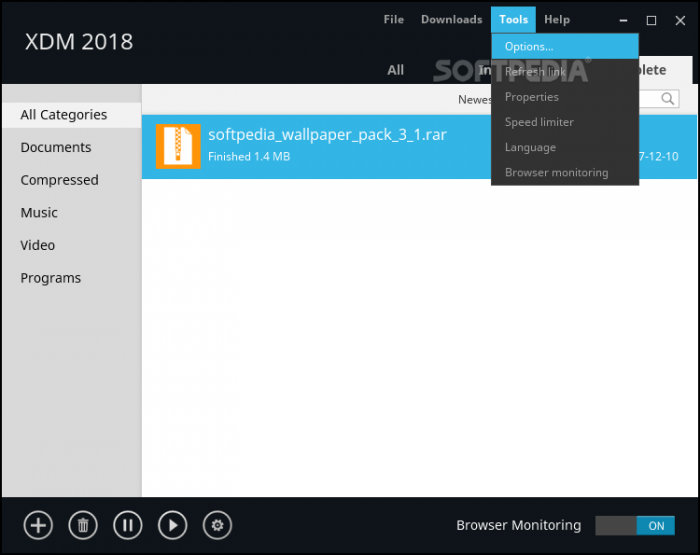Click the Finished 1.4 MB status text

[249, 157]
